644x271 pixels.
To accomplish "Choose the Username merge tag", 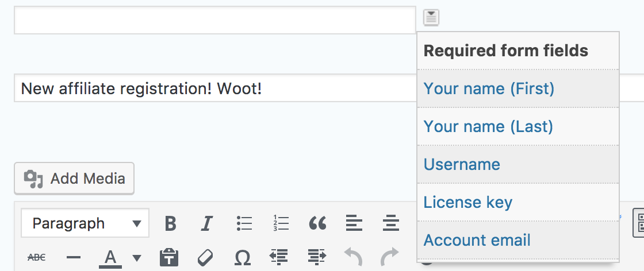I will coord(518,164).
